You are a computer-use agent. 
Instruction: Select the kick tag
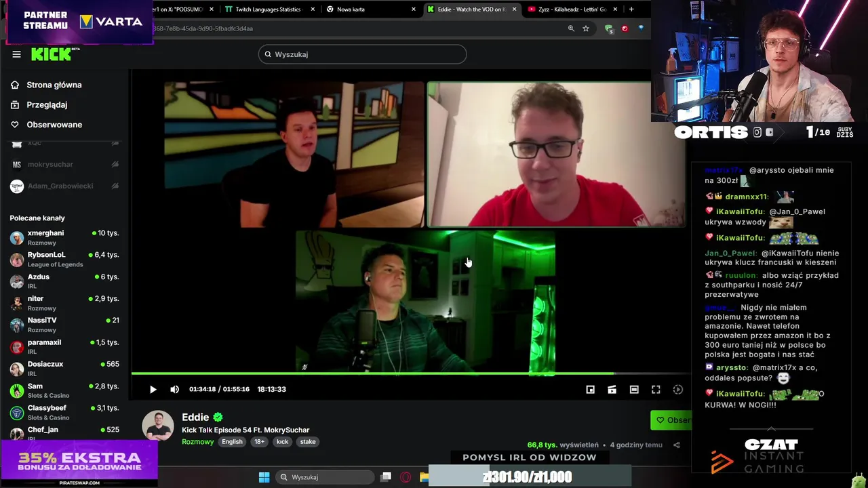(x=282, y=441)
